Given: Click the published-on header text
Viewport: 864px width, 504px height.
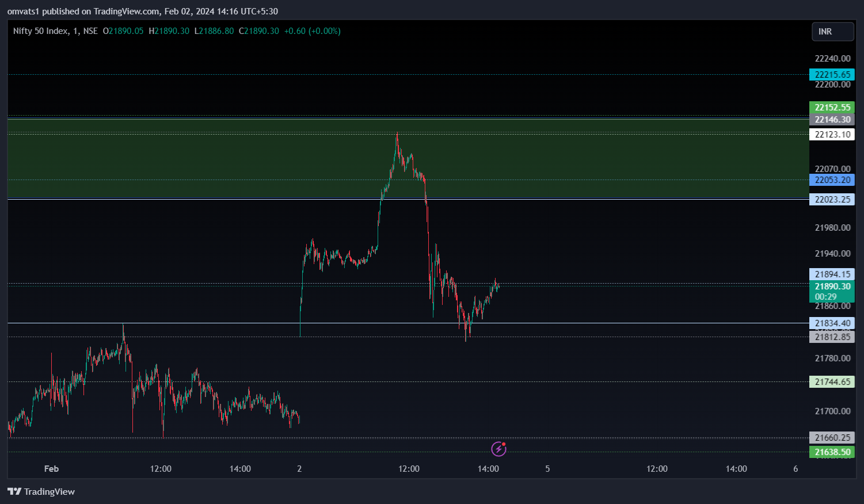Looking at the screenshot, I should 142,12.
